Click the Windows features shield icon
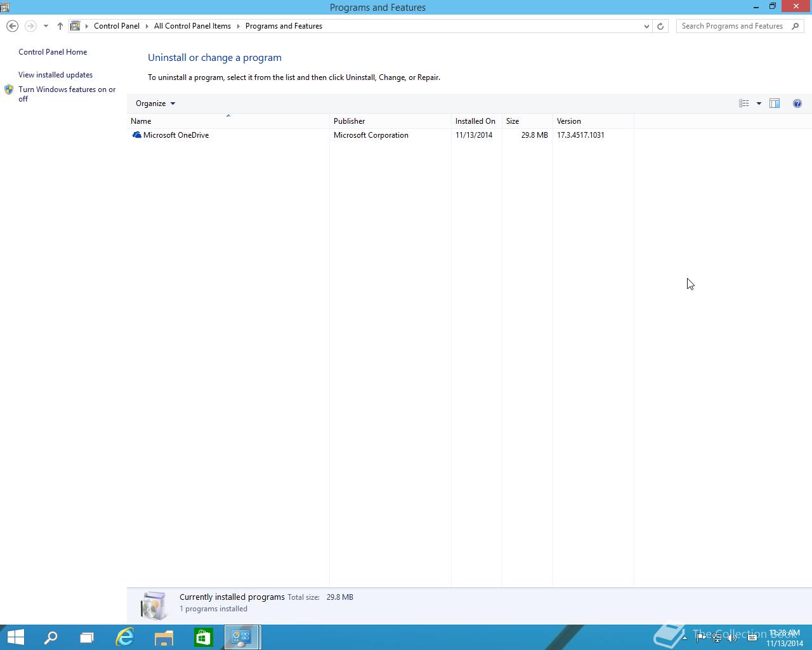 [9, 90]
